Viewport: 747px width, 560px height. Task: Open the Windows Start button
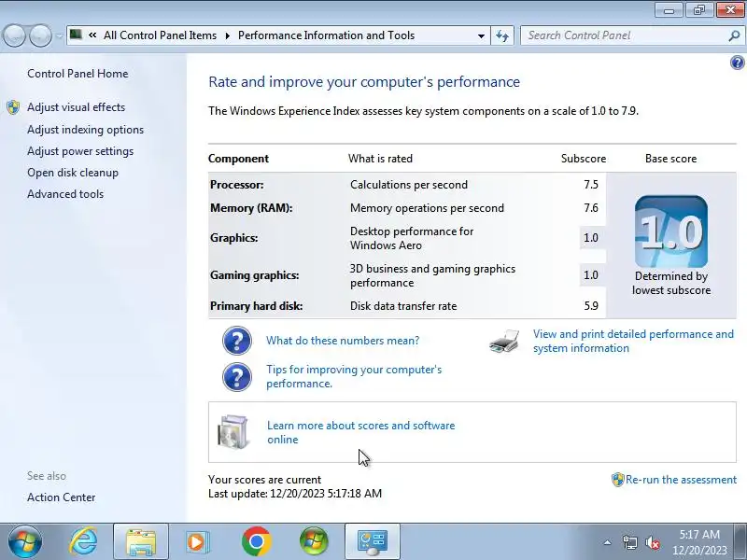25,542
